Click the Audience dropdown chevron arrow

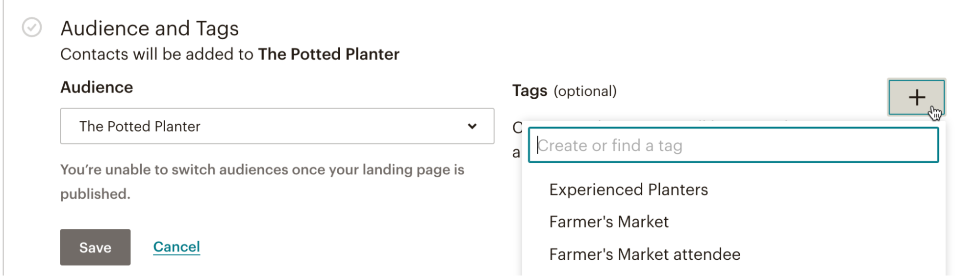tap(472, 126)
